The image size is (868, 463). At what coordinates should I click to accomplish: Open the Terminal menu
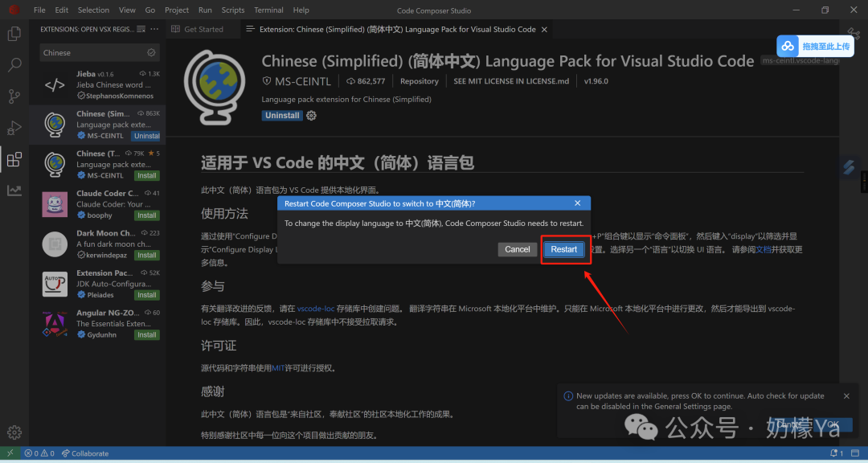[268, 10]
